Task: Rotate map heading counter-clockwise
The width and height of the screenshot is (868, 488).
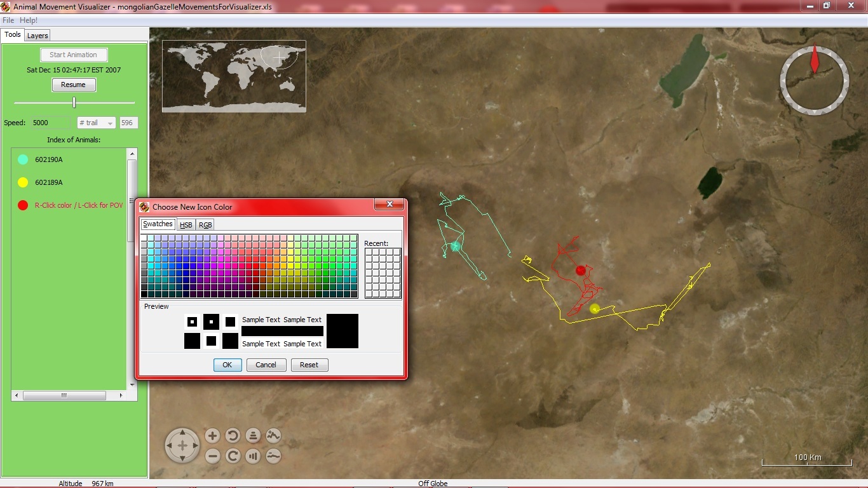Action: (233, 436)
